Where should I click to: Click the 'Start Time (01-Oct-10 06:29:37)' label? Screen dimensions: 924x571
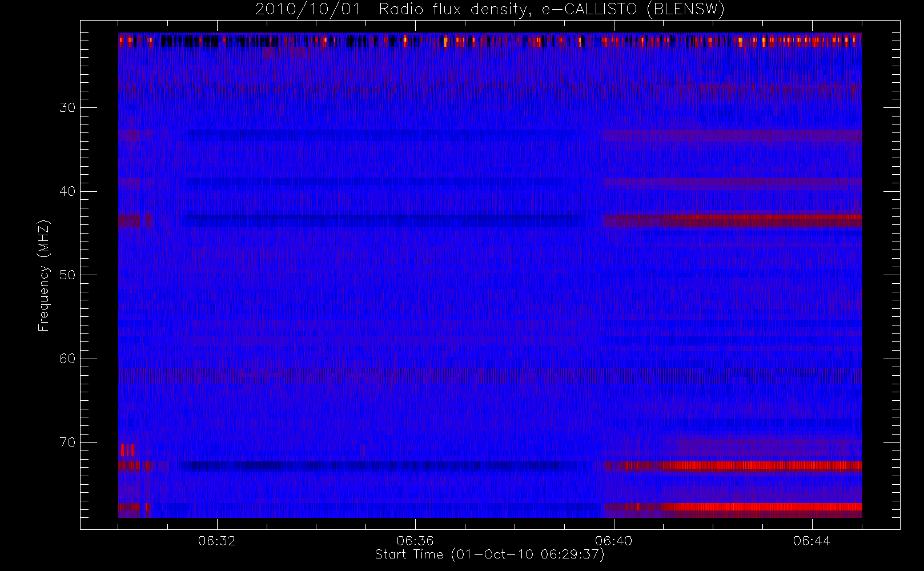pyautogui.click(x=489, y=554)
